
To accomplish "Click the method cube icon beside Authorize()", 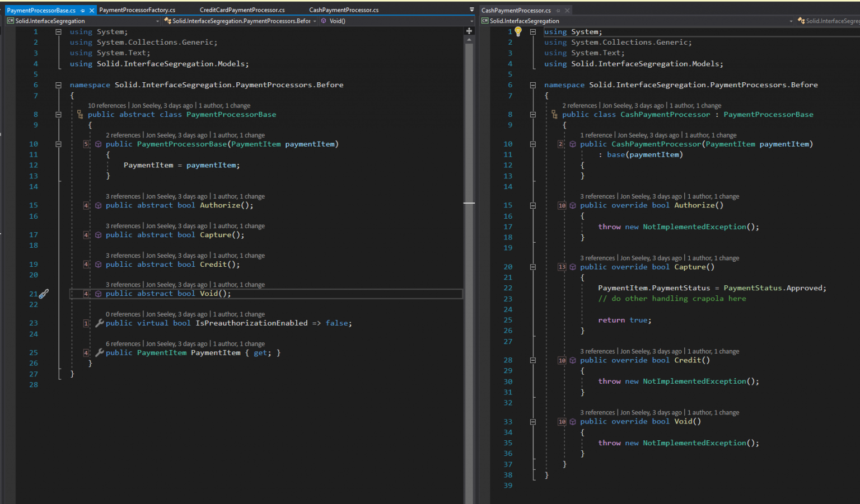I will (98, 205).
